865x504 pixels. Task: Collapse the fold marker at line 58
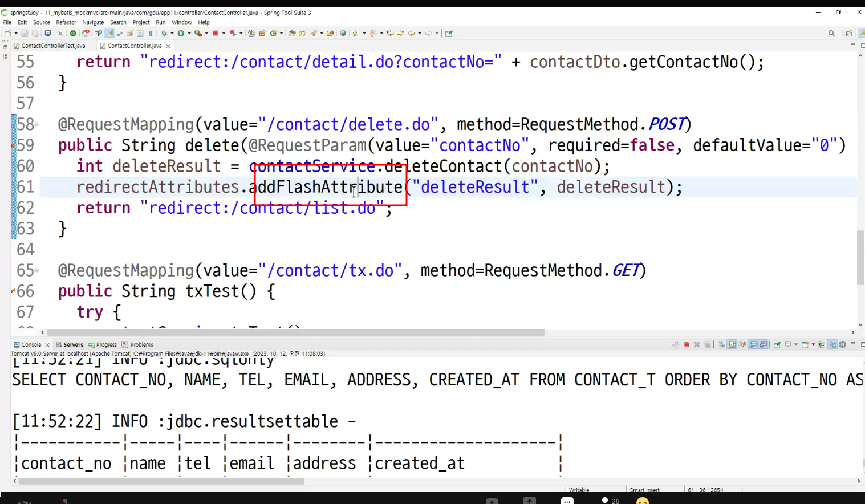click(37, 124)
